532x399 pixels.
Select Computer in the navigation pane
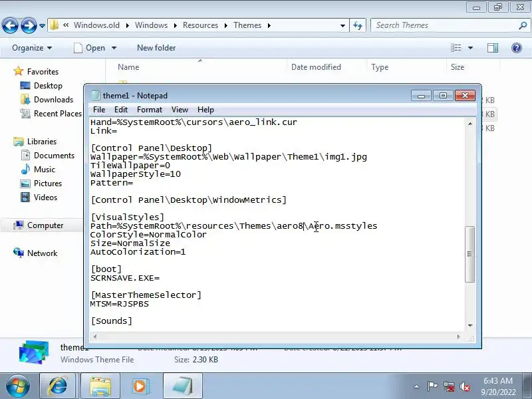pyautogui.click(x=45, y=225)
